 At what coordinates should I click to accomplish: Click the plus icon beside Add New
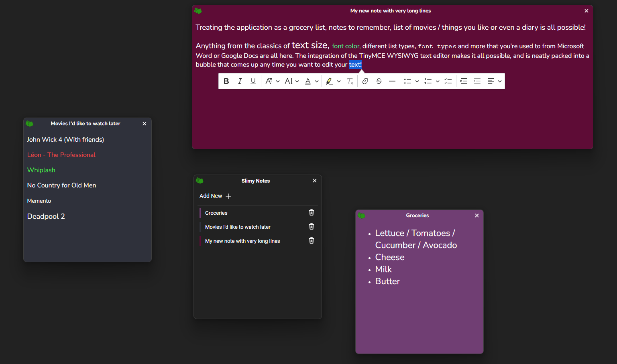point(228,196)
